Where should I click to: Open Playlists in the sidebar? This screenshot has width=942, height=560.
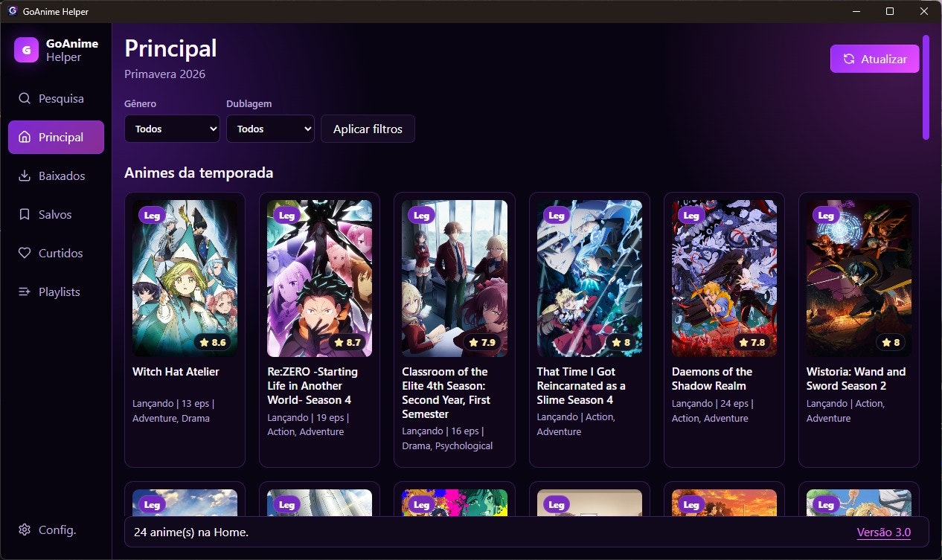coord(56,292)
